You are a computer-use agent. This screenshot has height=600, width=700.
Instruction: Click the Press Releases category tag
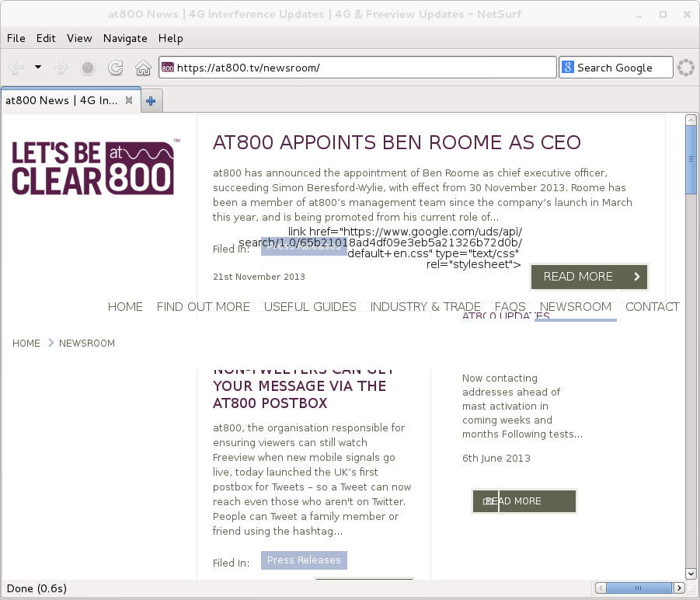tap(304, 560)
